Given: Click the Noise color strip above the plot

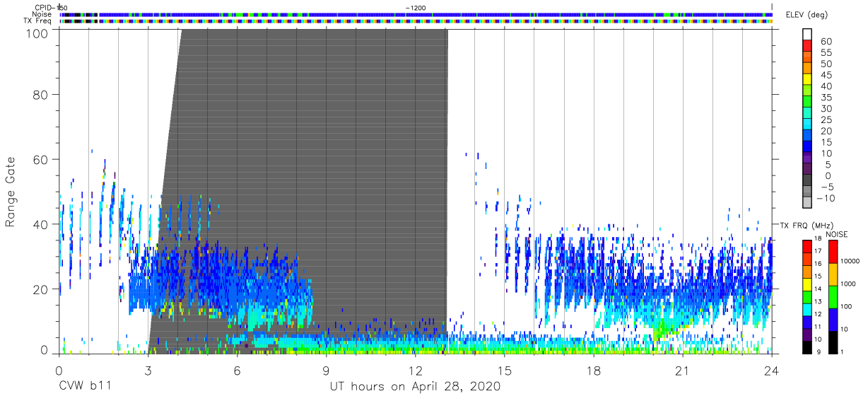Looking at the screenshot, I should [416, 14].
